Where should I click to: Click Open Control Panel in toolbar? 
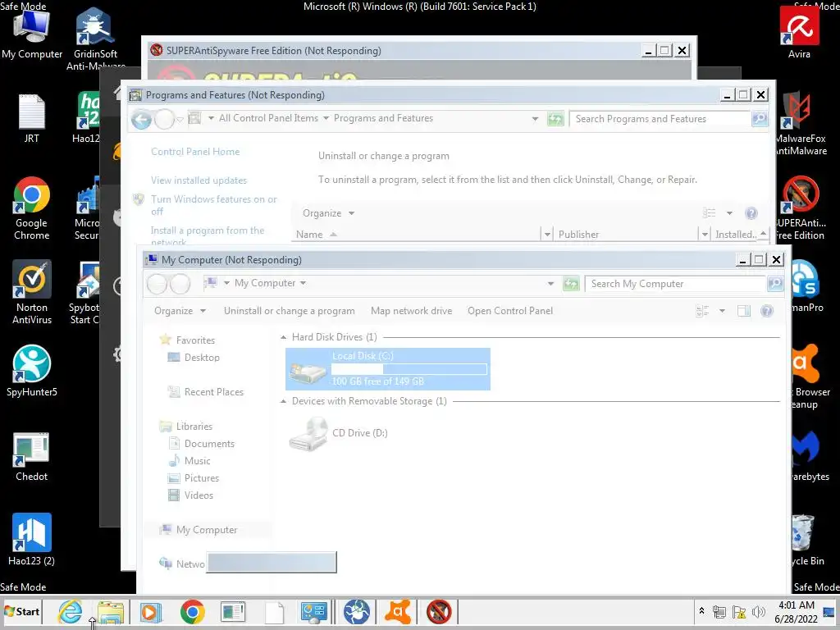pyautogui.click(x=510, y=311)
